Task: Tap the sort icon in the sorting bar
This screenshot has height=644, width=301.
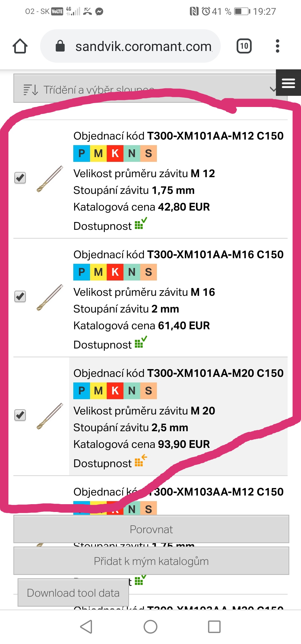Action: pos(31,90)
